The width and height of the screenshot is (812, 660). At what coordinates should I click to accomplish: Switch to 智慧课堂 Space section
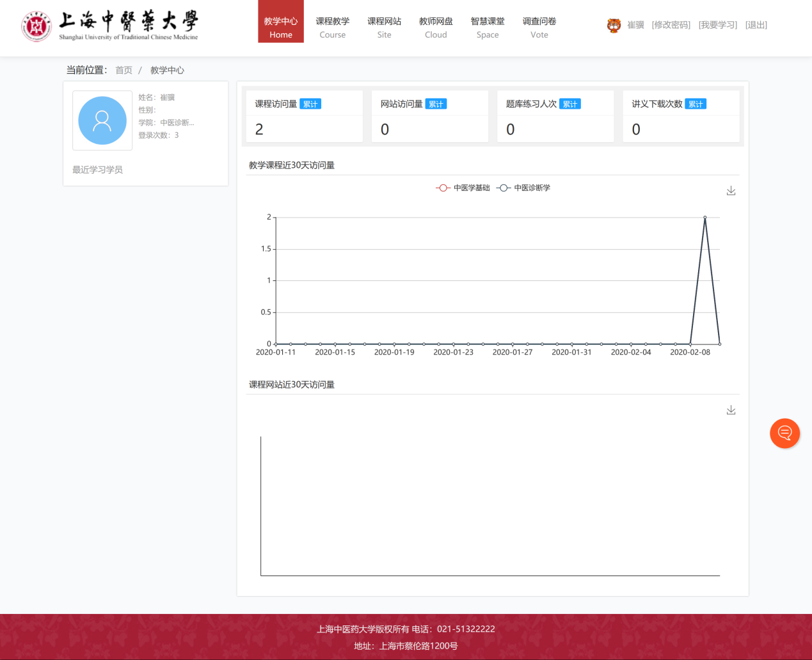488,28
